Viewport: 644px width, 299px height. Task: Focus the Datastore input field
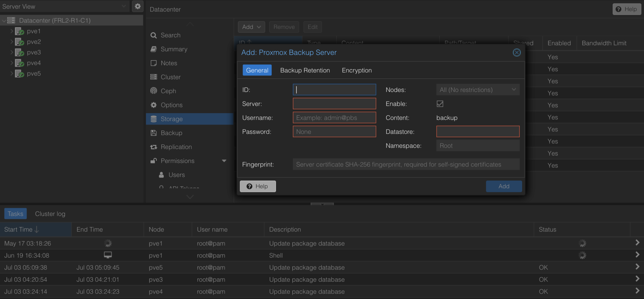pos(478,131)
